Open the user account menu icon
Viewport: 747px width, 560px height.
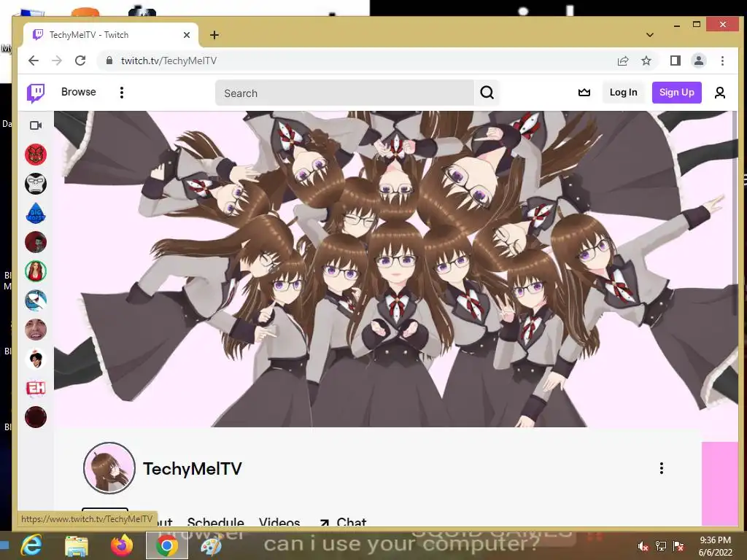720,93
